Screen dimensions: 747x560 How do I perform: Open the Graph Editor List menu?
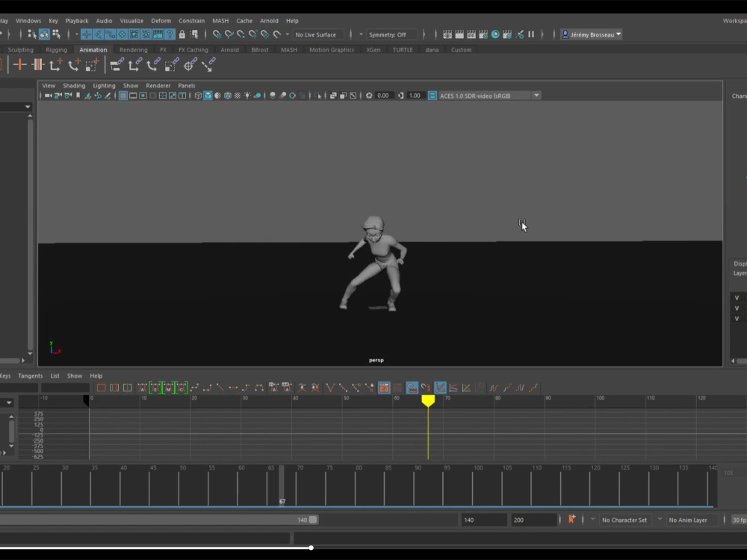[x=55, y=376]
